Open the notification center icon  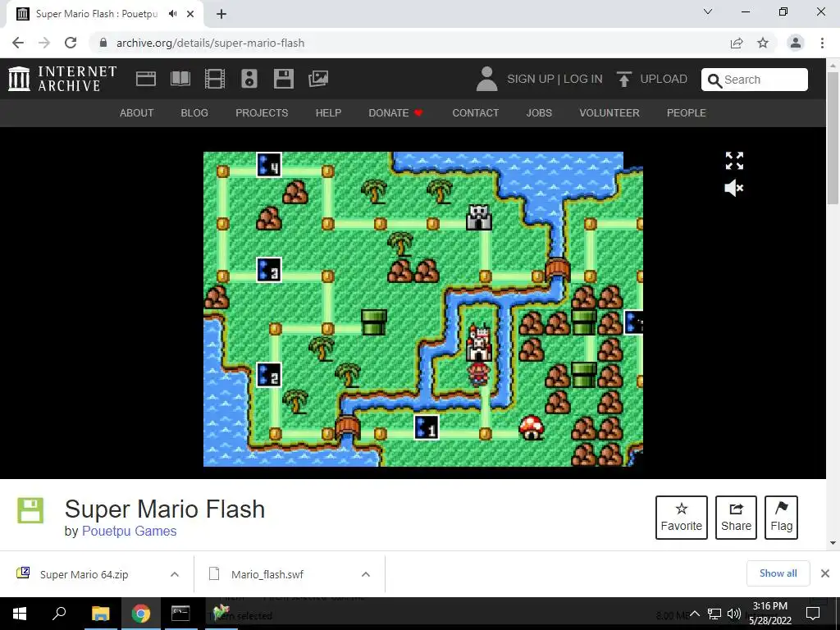point(813,614)
